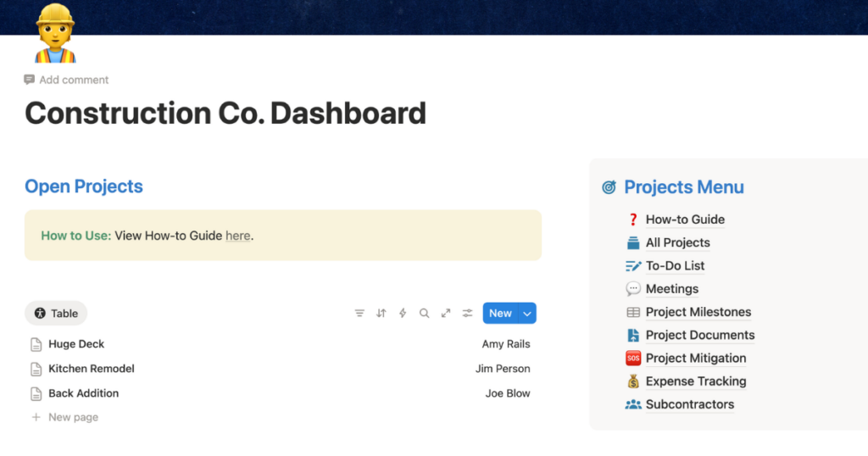The height and width of the screenshot is (456, 868).
Task: Open the Kitchen Remodel project row
Action: 92,369
